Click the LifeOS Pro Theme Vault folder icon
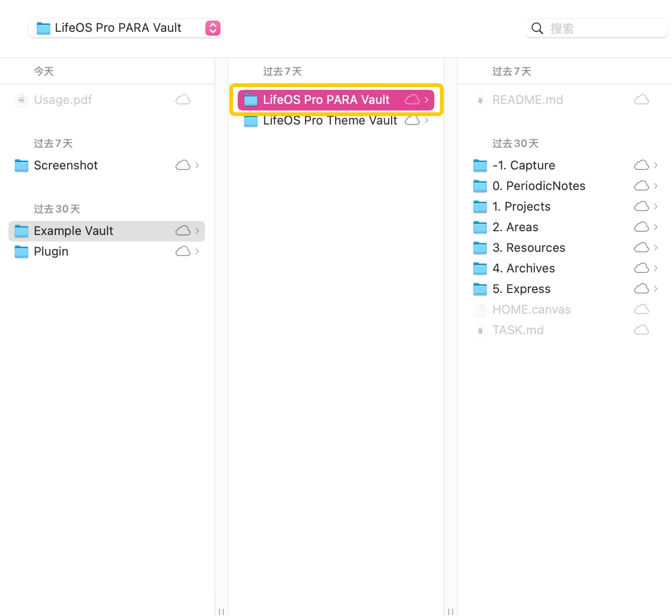Image resolution: width=672 pixels, height=616 pixels. click(x=251, y=121)
